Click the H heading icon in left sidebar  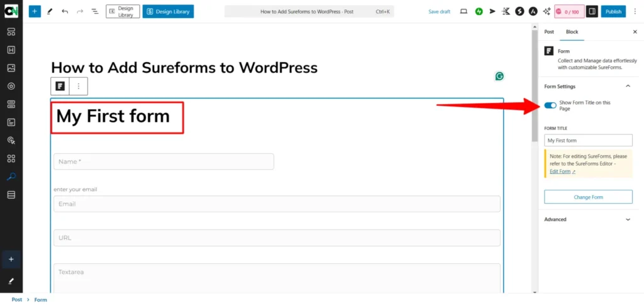coord(11,50)
